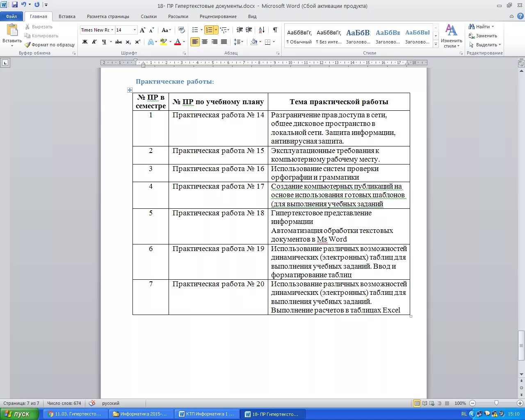Increase paragraph indent

pyautogui.click(x=249, y=30)
